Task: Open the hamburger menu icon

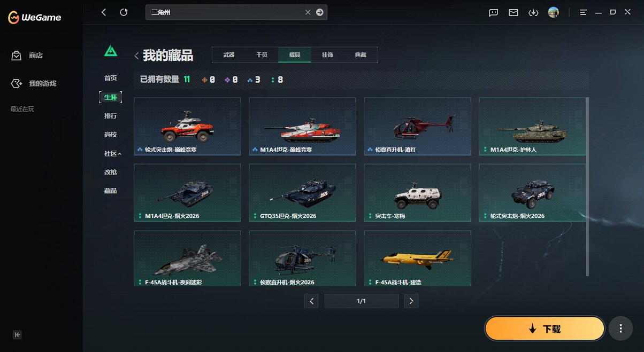Action: point(583,12)
